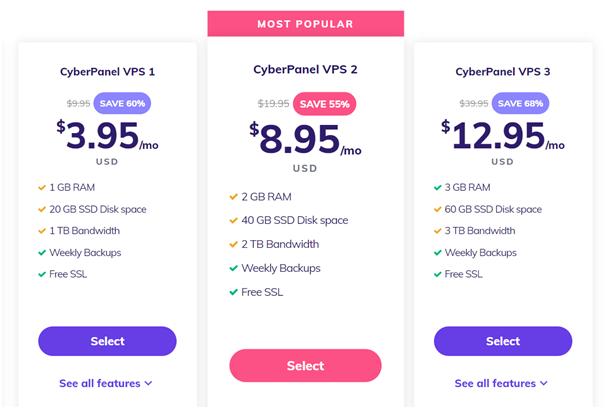Viewport: 606px width, 409px height.
Task: Expand See all features under VPS 3
Action: coord(501,383)
